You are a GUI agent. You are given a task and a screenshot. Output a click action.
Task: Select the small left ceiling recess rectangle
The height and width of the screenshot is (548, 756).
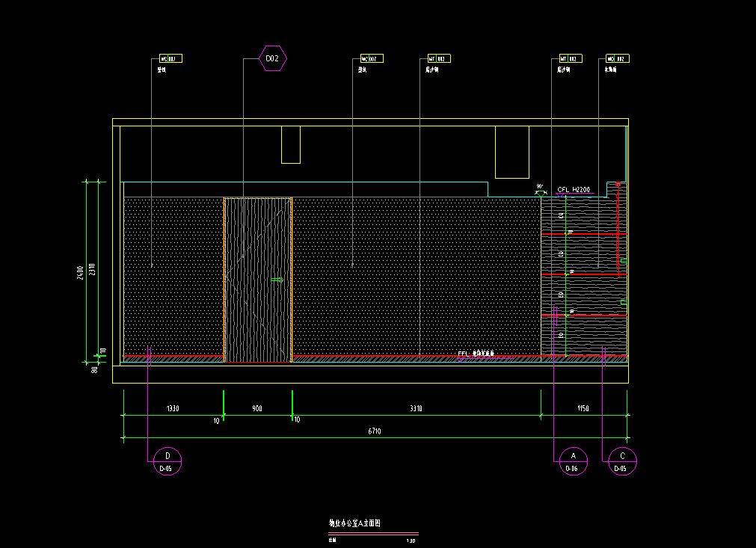tap(291, 144)
